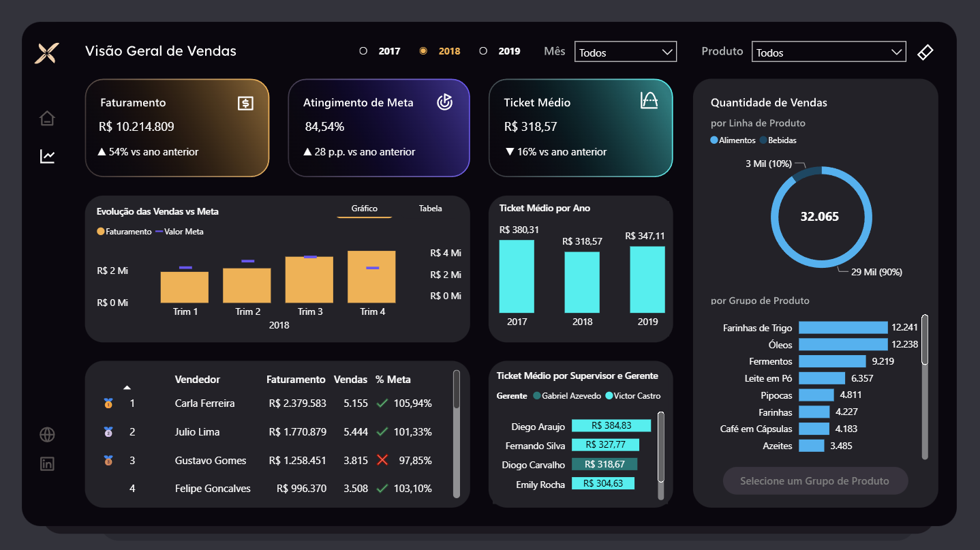The height and width of the screenshot is (550, 980).
Task: Switch to the Tabela tab
Action: click(430, 209)
